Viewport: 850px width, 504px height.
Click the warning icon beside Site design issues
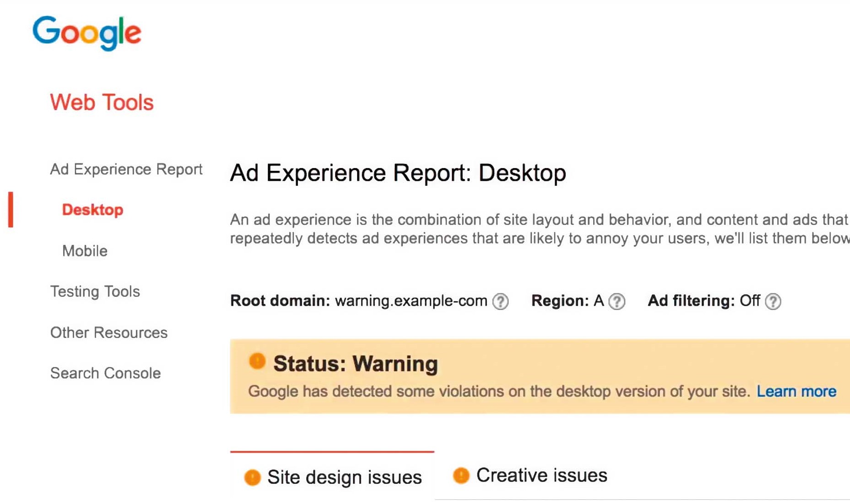tap(252, 477)
